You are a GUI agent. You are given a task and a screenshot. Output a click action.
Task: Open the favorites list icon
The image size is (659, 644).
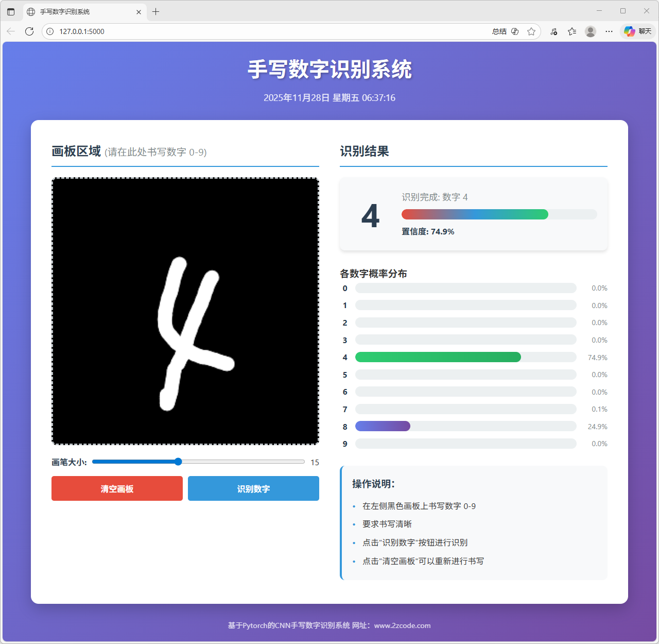coord(572,31)
